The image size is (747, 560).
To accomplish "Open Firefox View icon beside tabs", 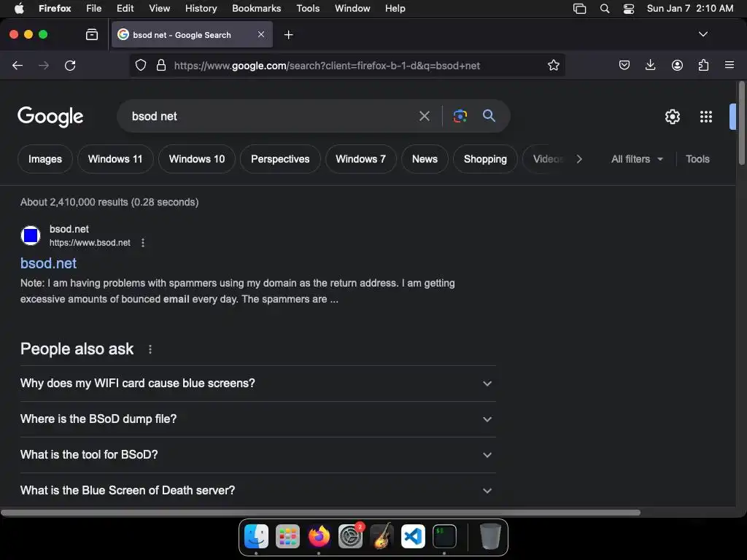I will click(x=92, y=34).
